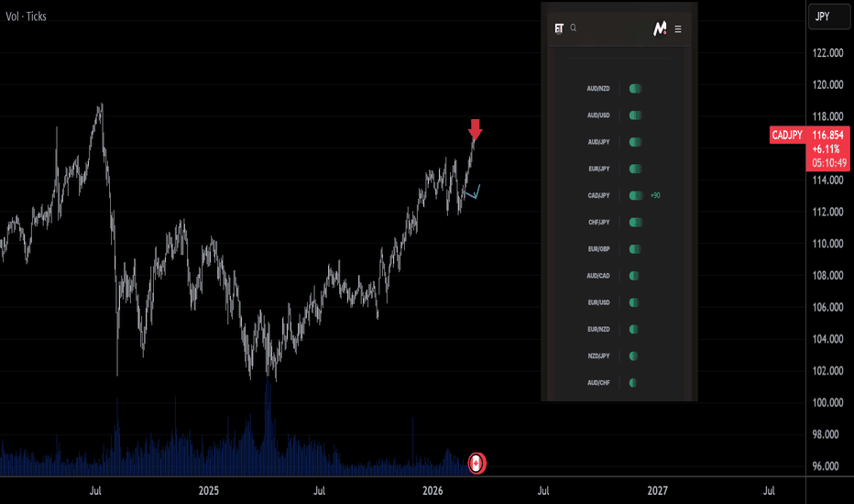Click the Canada flag event icon on the timeline

476,464
